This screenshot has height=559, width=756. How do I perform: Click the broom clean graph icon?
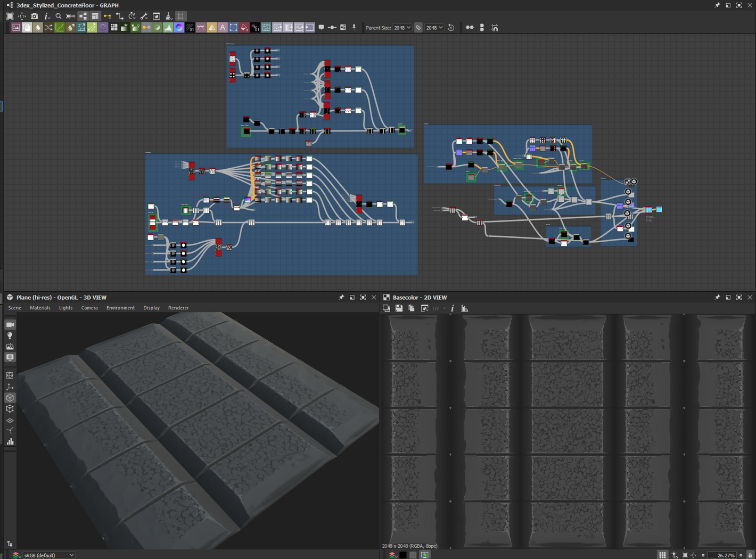169,16
